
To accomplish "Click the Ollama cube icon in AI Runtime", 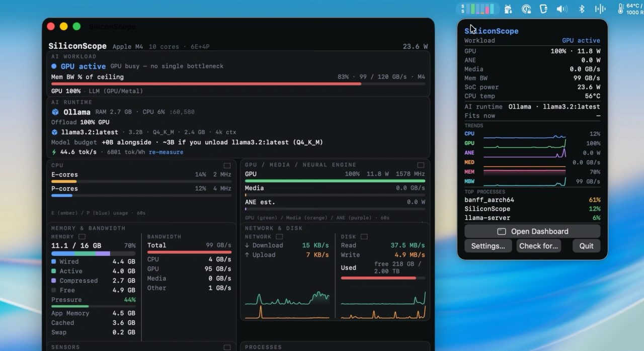I will pyautogui.click(x=55, y=112).
